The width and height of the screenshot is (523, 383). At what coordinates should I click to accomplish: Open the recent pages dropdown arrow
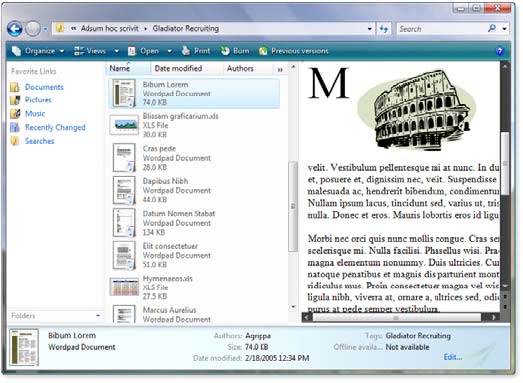point(45,29)
